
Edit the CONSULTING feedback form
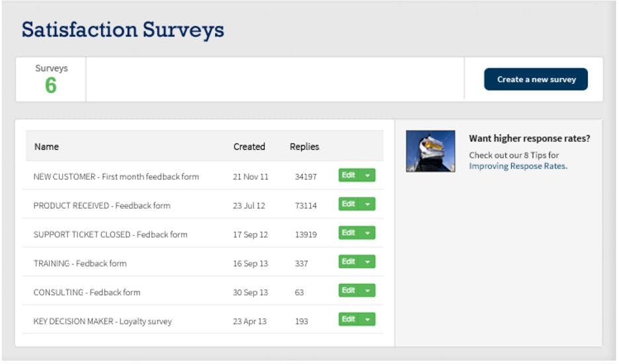click(x=349, y=291)
